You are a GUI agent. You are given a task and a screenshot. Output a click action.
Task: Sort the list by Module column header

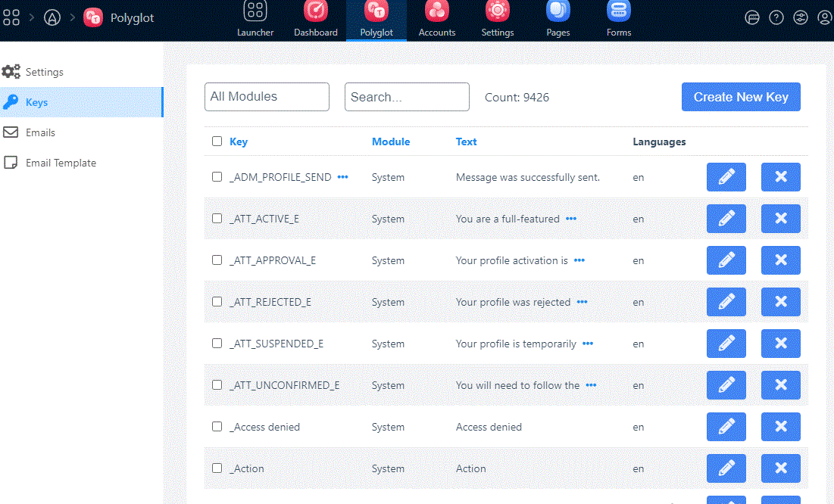pos(391,142)
